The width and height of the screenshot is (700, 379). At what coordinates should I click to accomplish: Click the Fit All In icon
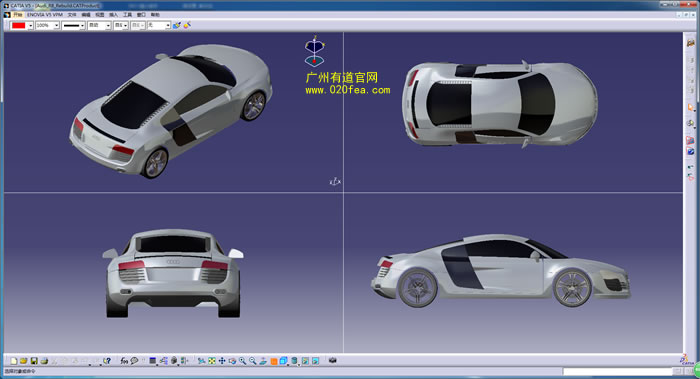(212, 361)
